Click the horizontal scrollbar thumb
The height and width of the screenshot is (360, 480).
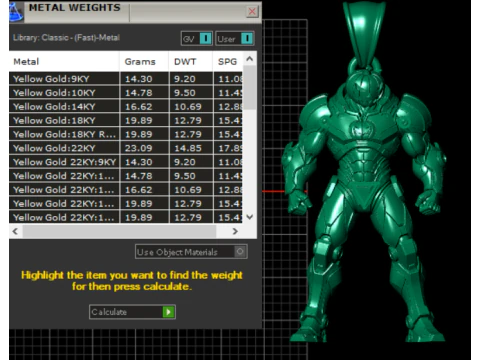[x=119, y=231]
